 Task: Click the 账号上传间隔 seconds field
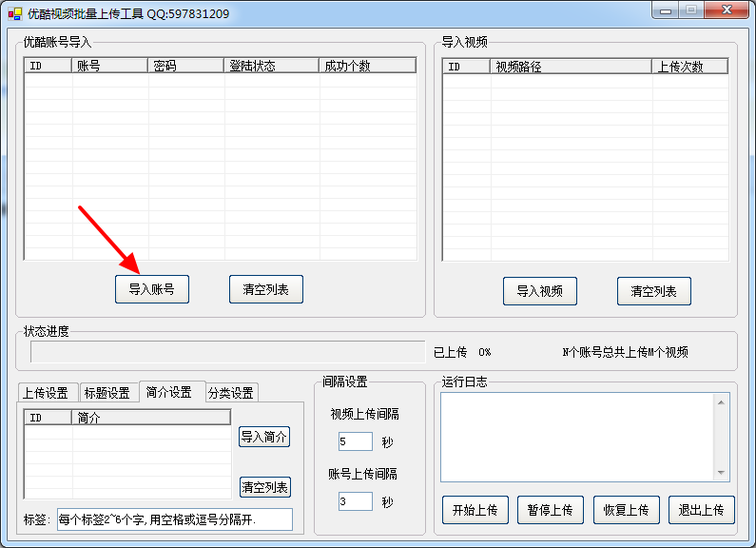(x=356, y=501)
